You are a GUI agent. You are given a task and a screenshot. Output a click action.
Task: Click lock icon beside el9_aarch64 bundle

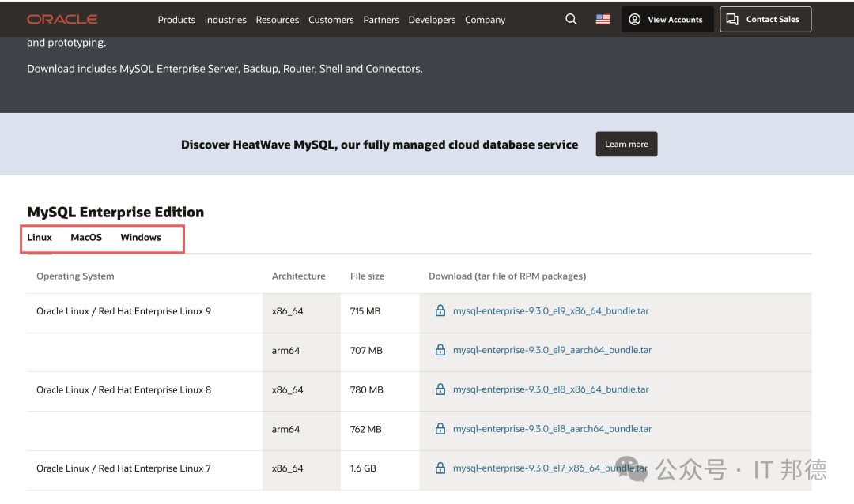(440, 350)
